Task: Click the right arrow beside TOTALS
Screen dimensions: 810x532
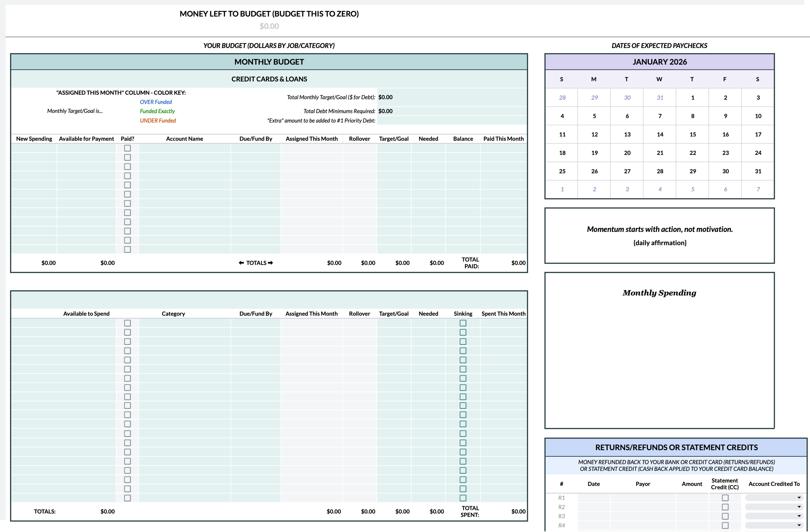Action: tap(271, 263)
